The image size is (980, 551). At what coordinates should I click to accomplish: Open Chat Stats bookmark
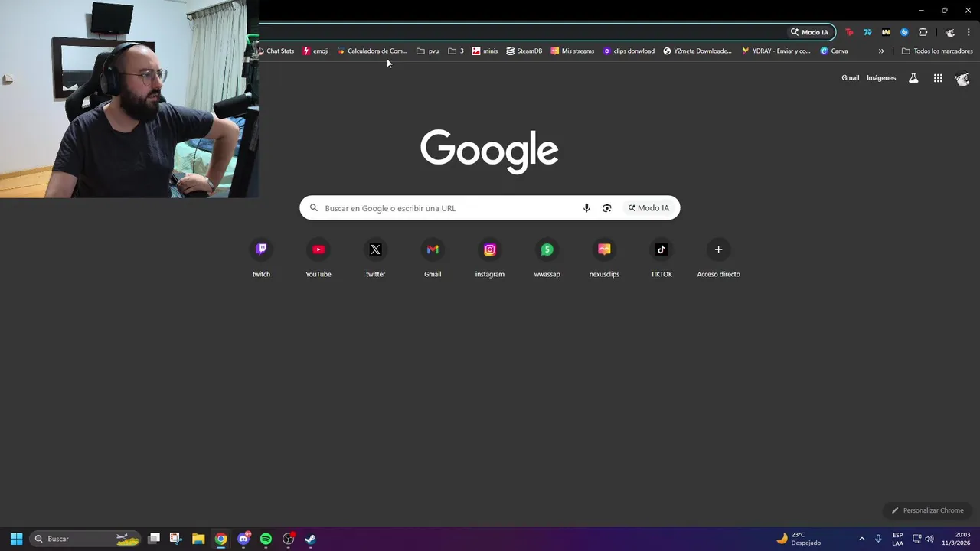[276, 51]
